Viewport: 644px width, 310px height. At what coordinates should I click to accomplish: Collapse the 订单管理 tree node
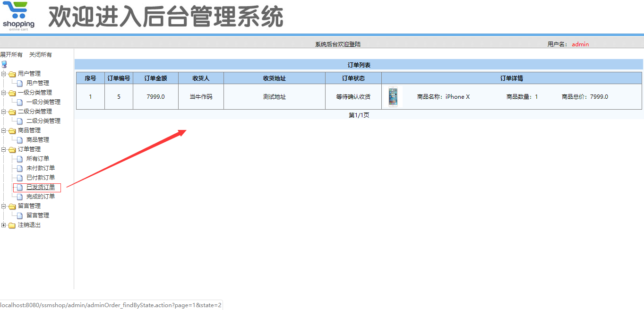pyautogui.click(x=4, y=149)
